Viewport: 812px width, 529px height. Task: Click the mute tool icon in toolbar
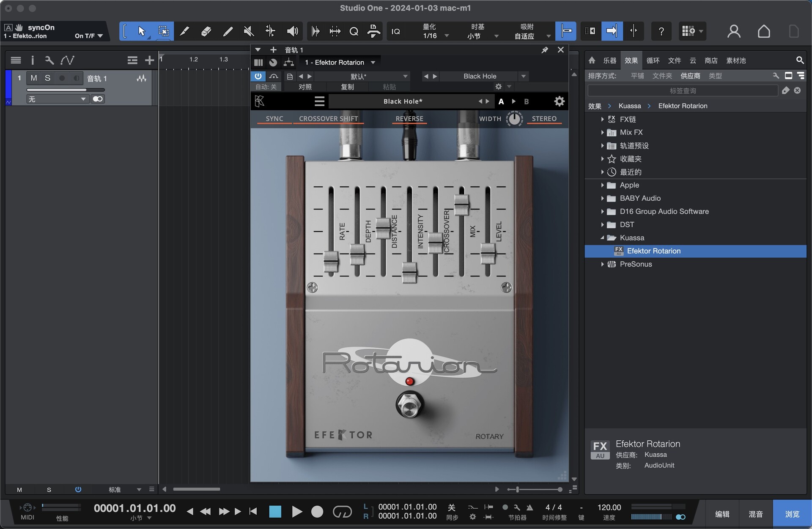tap(248, 31)
